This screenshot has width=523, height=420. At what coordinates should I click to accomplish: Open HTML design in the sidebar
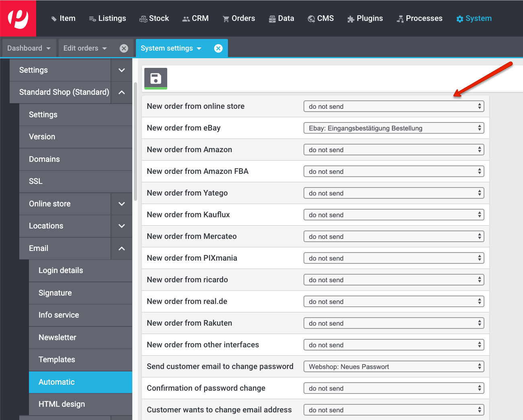tap(62, 404)
